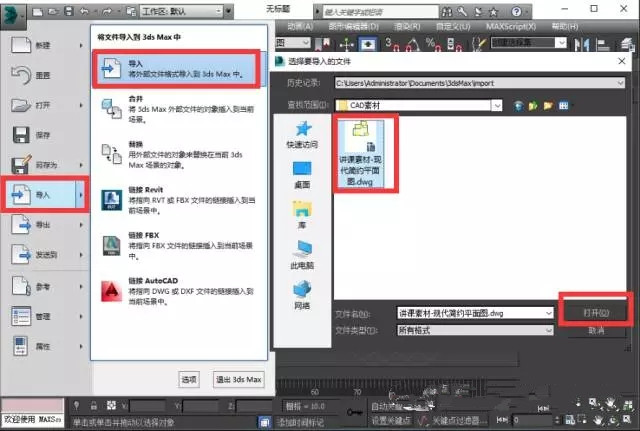Undo the last action from the top toolbar
This screenshot has height=431, width=640.
click(84, 11)
